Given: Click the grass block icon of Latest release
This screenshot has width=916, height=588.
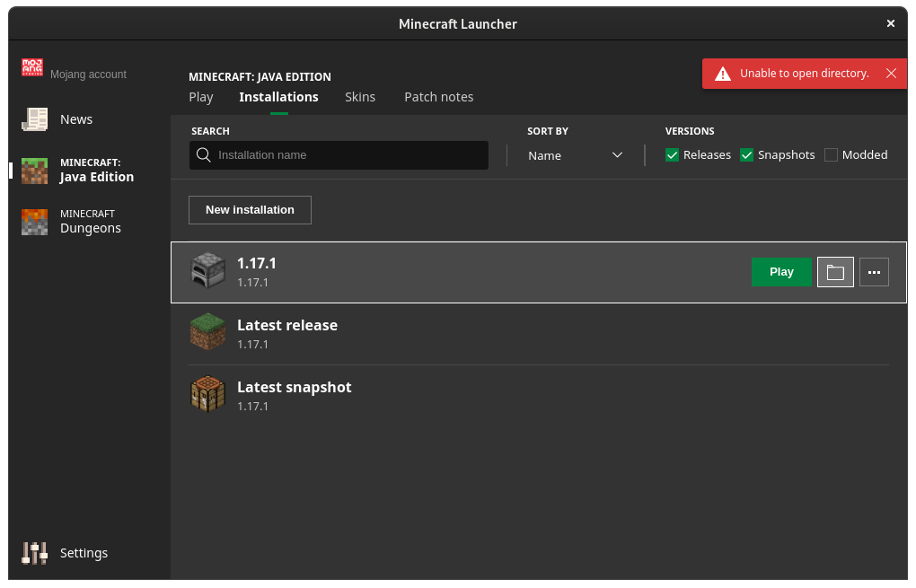Looking at the screenshot, I should (x=208, y=331).
